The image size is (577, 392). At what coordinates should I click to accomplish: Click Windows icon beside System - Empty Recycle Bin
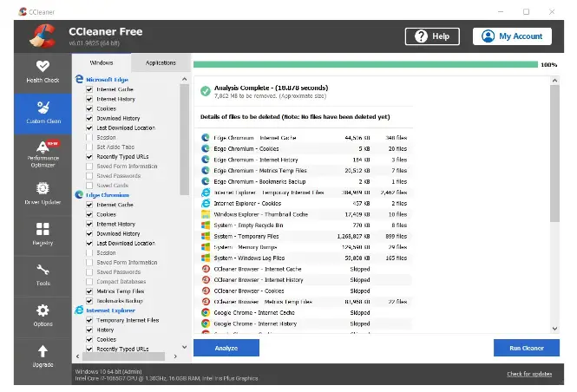pyautogui.click(x=206, y=225)
